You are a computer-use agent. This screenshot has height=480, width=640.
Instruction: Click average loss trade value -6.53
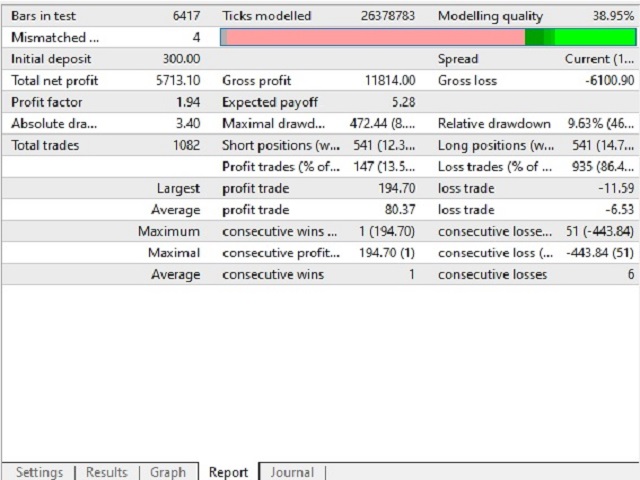tap(619, 210)
